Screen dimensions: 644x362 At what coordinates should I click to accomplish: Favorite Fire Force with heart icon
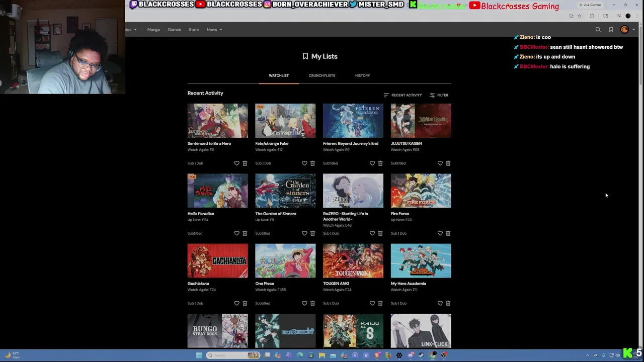tap(440, 233)
